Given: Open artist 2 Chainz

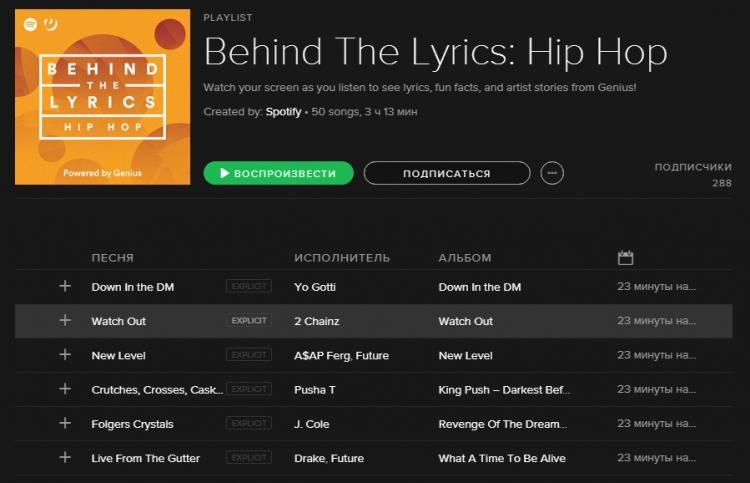Looking at the screenshot, I should (317, 321).
